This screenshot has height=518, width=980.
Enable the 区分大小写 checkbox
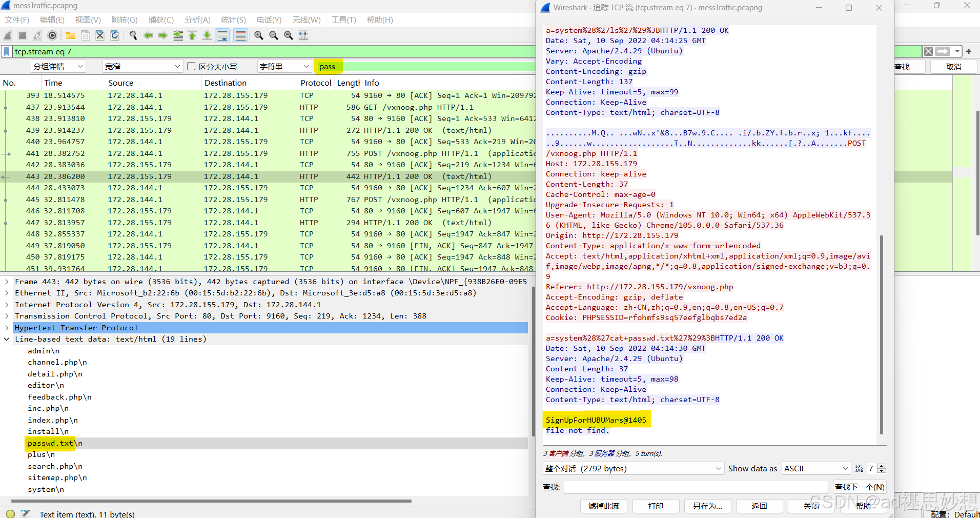tap(191, 66)
